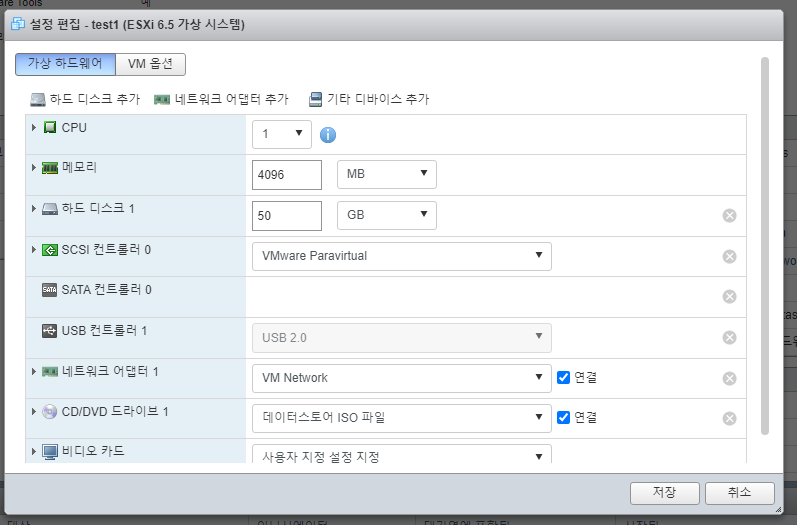This screenshot has height=525, width=797.
Task: Click the SCSI controller 0 icon
Action: pyautogui.click(x=50, y=250)
